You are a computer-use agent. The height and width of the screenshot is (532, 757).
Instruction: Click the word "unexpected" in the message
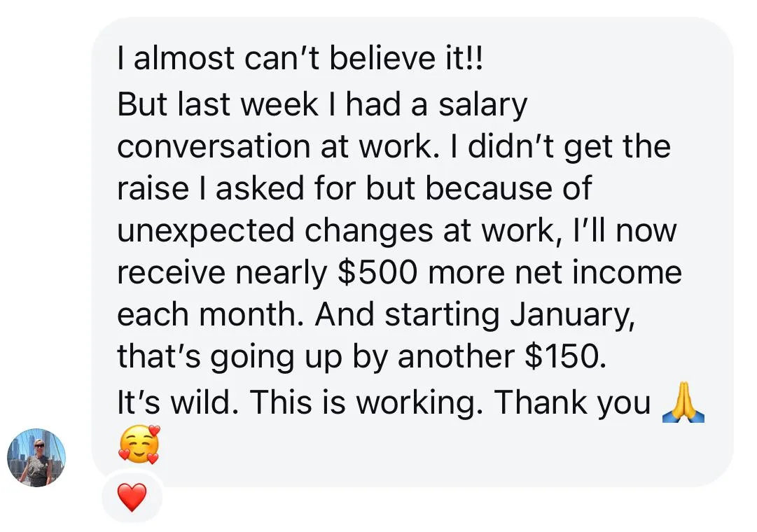(x=206, y=232)
